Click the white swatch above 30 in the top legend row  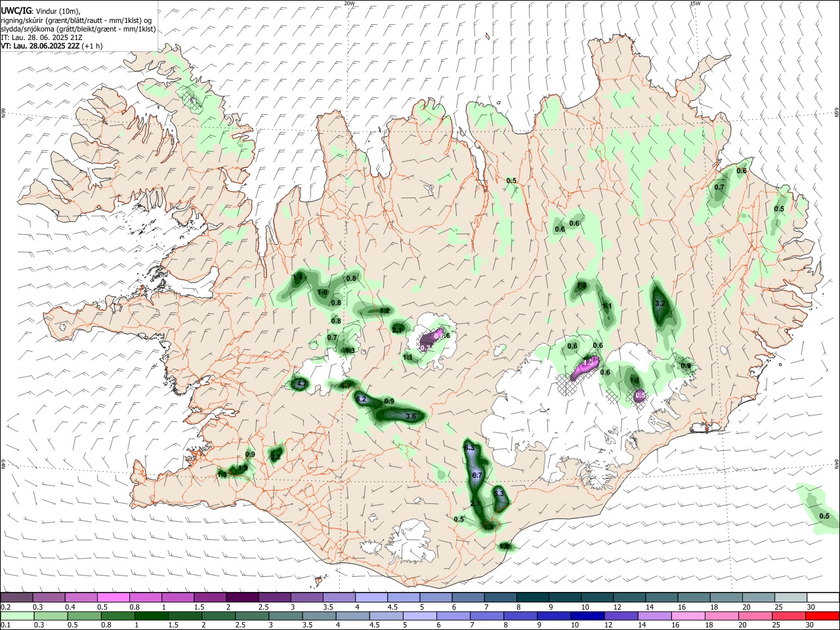click(x=823, y=597)
